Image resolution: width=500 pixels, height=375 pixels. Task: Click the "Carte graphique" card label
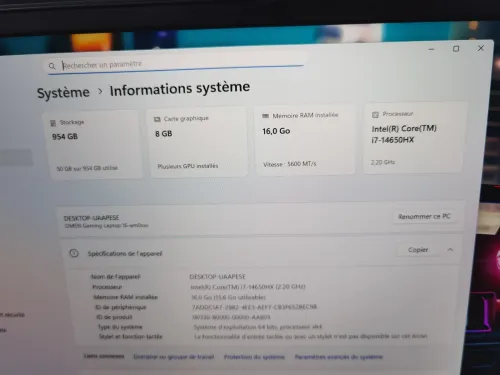[x=186, y=119]
